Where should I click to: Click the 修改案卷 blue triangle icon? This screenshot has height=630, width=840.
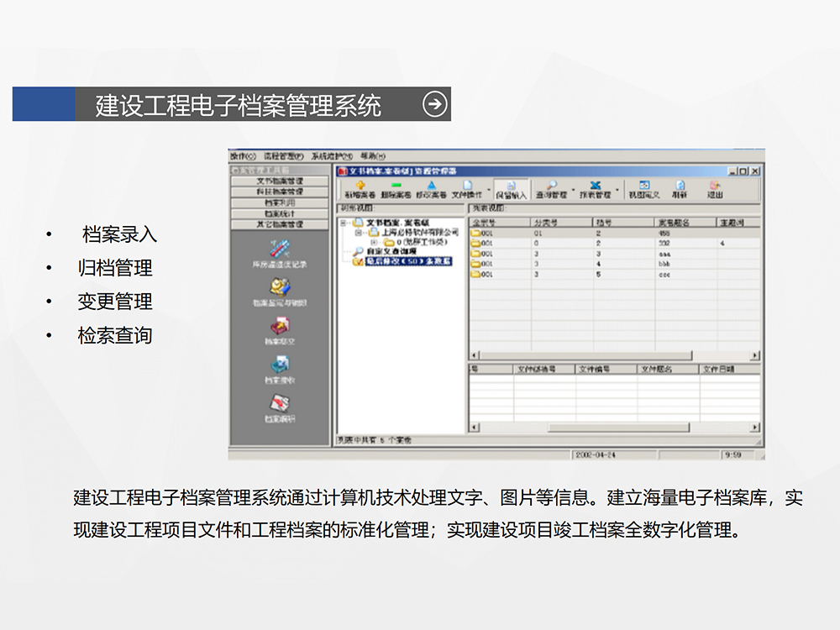(x=431, y=185)
